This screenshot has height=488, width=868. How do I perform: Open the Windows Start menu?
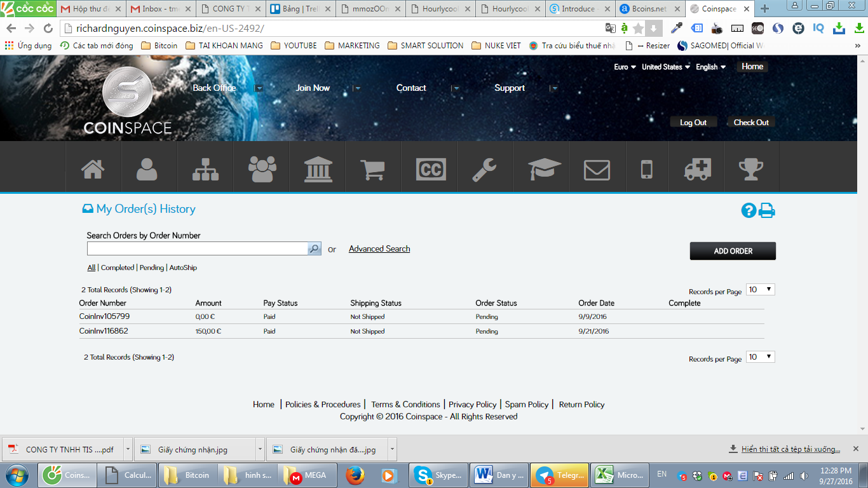point(17,475)
